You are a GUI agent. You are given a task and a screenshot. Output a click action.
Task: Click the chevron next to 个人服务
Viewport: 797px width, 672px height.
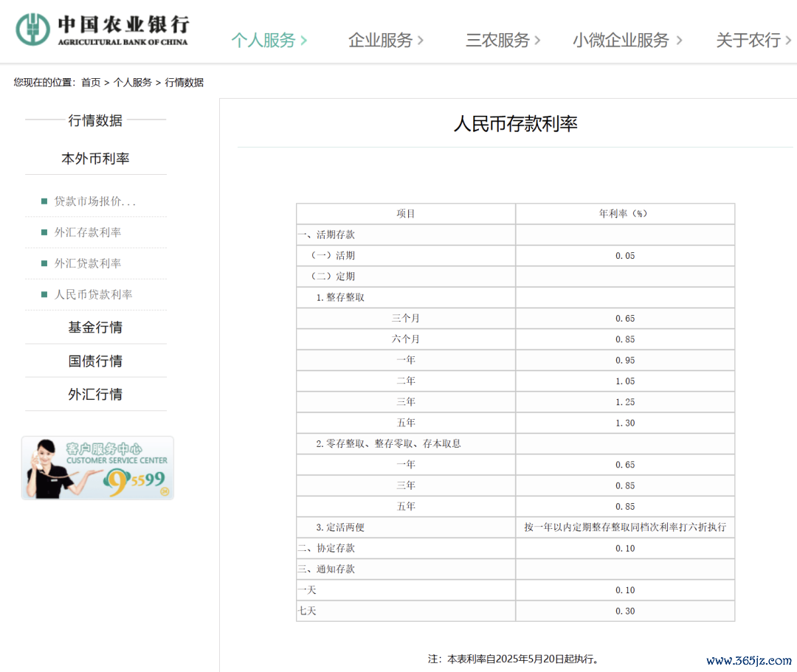304,40
